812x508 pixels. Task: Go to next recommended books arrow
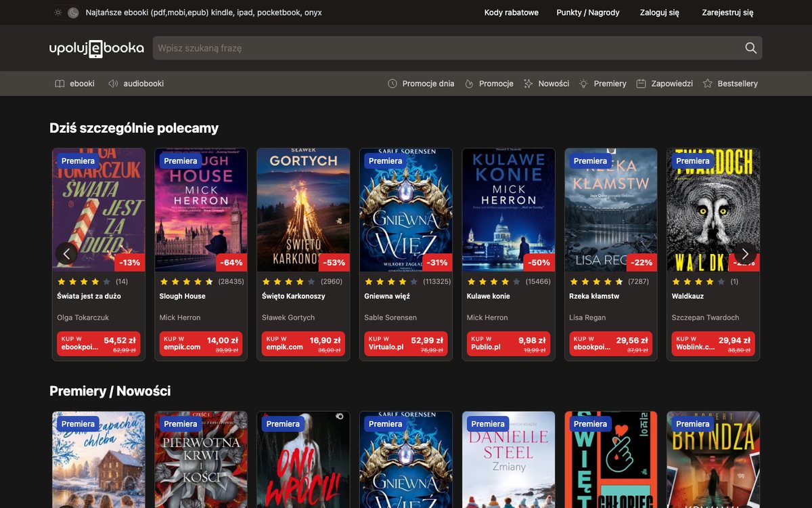(745, 254)
